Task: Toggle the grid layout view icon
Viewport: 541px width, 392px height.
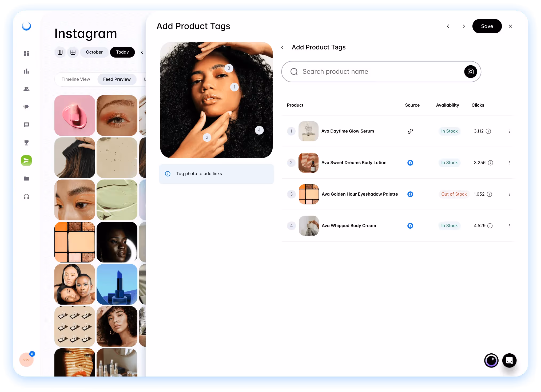Action: tap(73, 52)
